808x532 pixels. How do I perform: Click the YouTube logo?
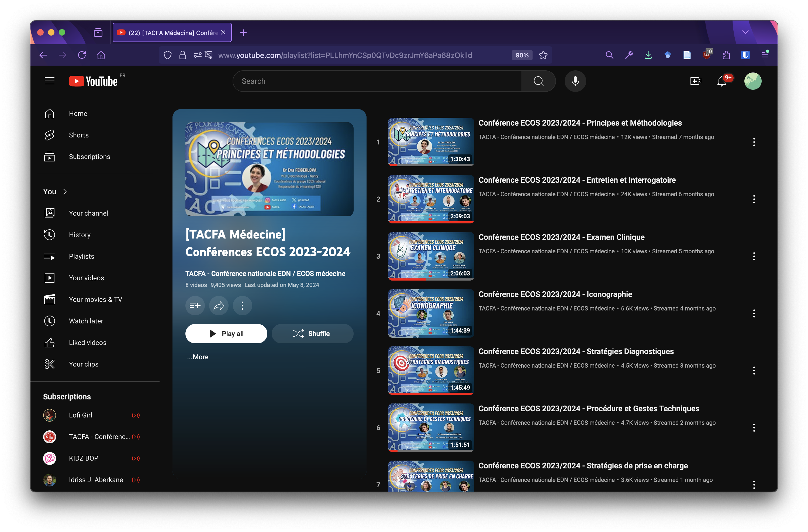93,81
